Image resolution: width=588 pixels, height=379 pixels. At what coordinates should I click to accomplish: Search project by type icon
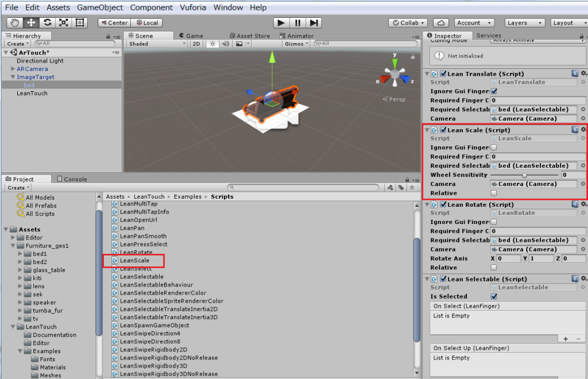click(390, 187)
